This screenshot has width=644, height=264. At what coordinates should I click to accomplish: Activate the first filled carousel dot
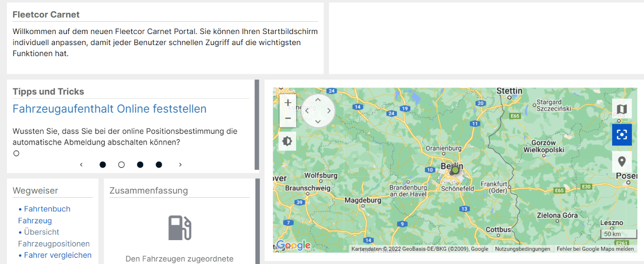point(103,164)
